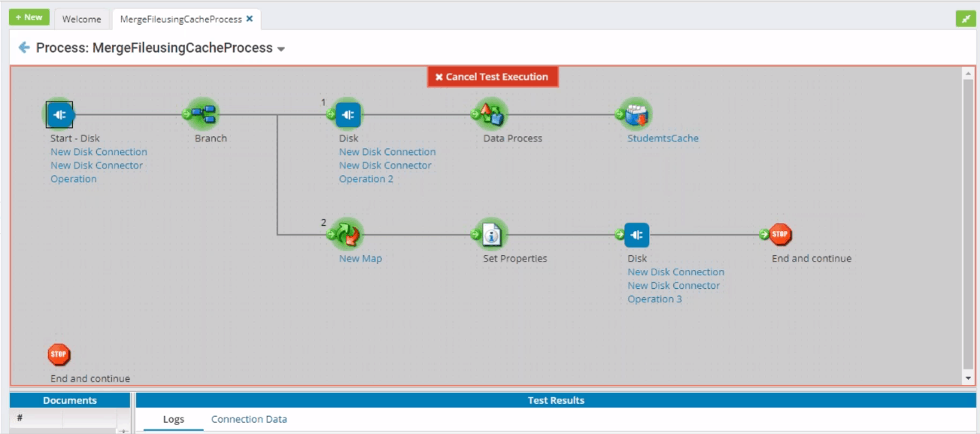Click the Start - Disk label
Image resolution: width=980 pixels, height=434 pixels.
pyautogui.click(x=75, y=138)
